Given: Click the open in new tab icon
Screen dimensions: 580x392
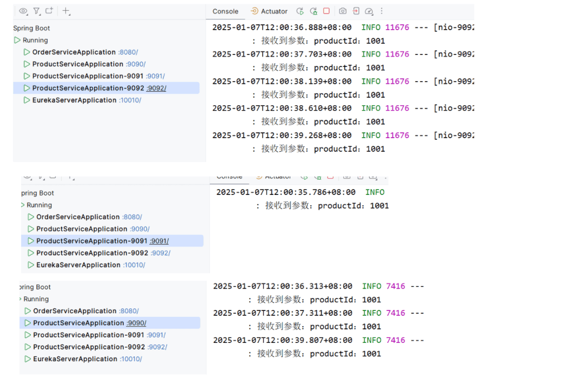Looking at the screenshot, I should coord(49,11).
